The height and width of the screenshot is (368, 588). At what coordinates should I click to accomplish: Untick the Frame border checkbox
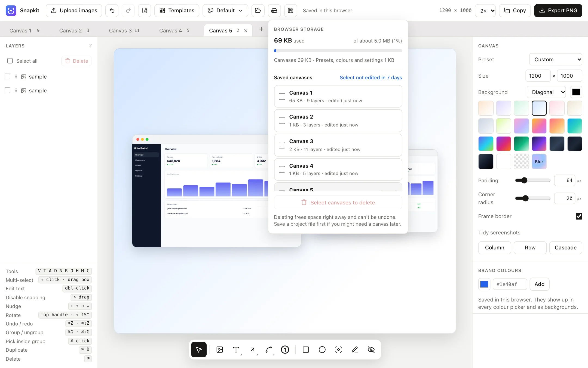(579, 216)
